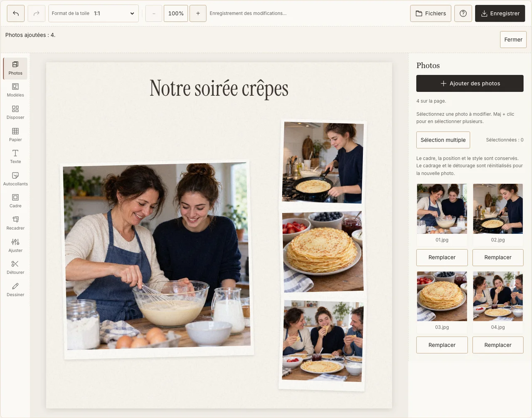Toggle Sélection multiple mode
The height and width of the screenshot is (418, 532).
click(x=443, y=140)
